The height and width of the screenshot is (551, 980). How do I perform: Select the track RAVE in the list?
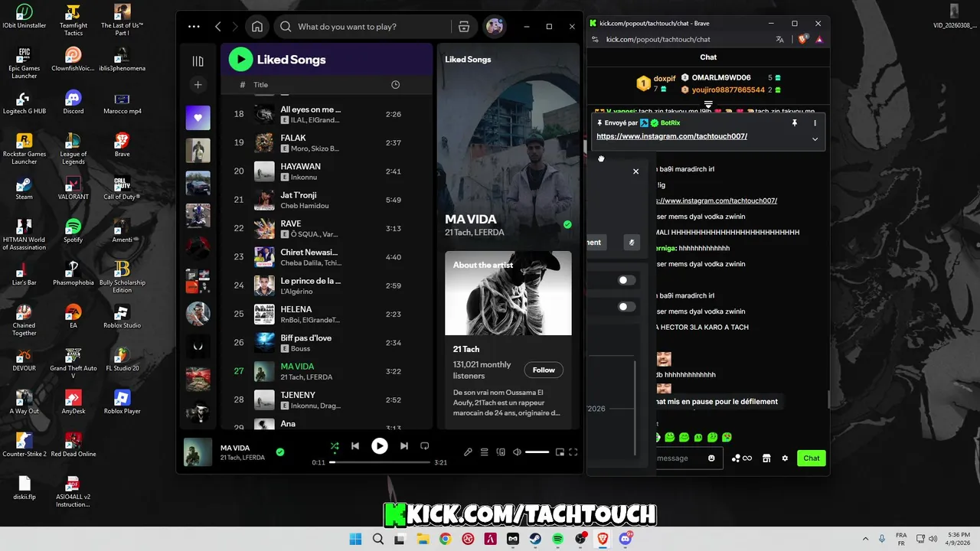point(326,229)
